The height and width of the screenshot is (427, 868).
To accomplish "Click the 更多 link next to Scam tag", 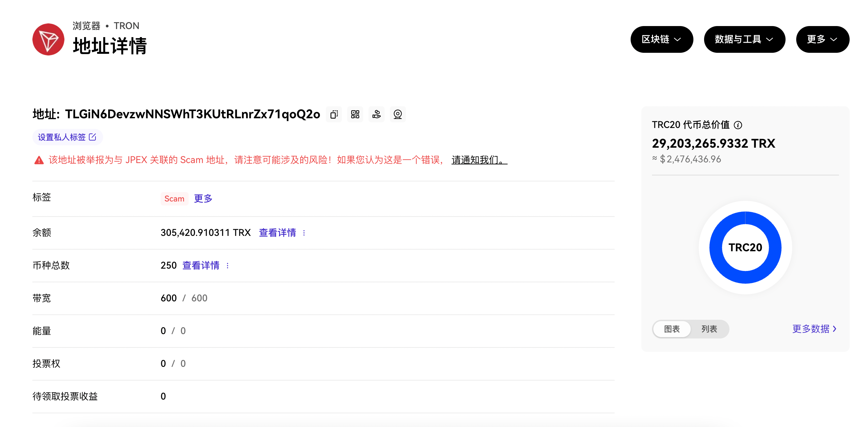I will [203, 198].
